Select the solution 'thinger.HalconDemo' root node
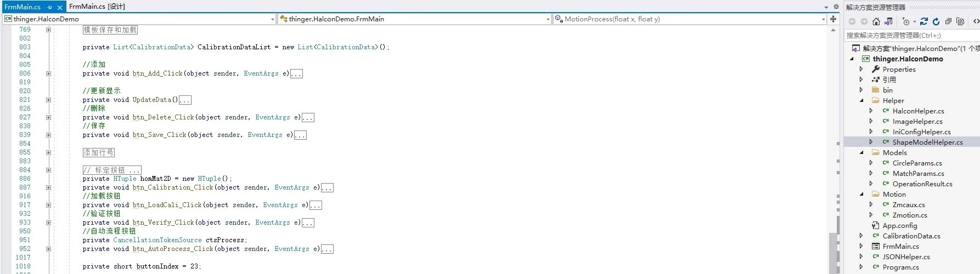Viewport: 980px width, 274px height. (x=915, y=48)
